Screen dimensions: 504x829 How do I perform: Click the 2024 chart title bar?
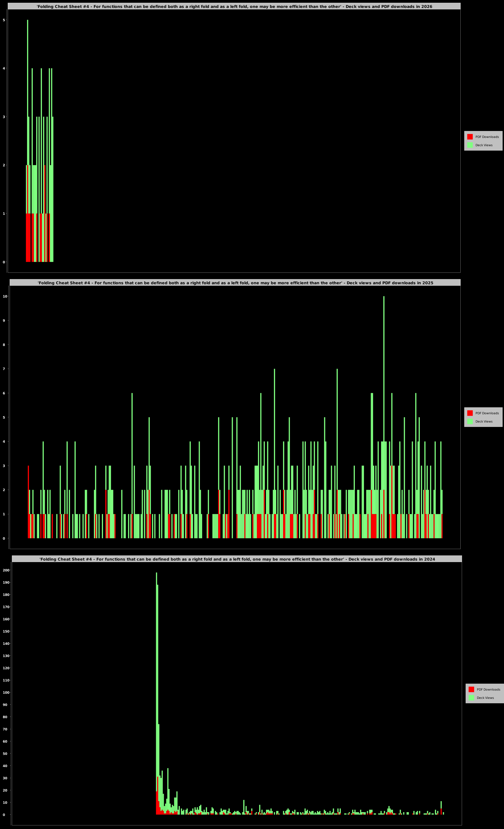pos(237,559)
